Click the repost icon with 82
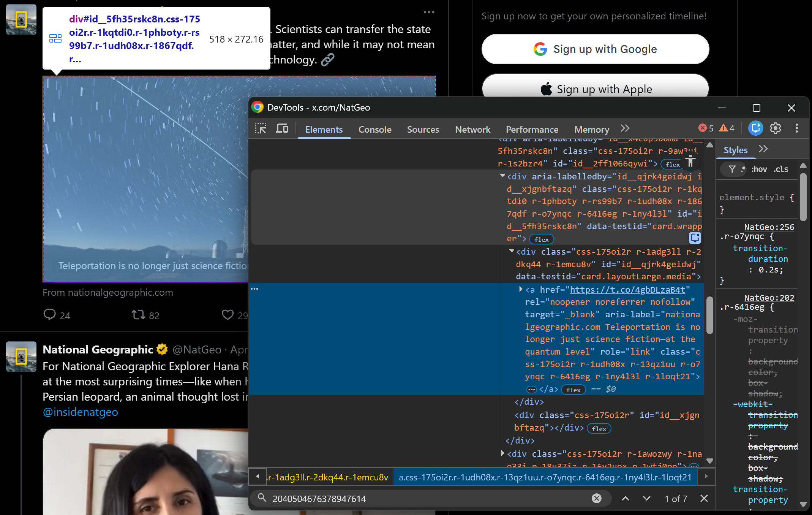This screenshot has width=812, height=515. coord(138,315)
